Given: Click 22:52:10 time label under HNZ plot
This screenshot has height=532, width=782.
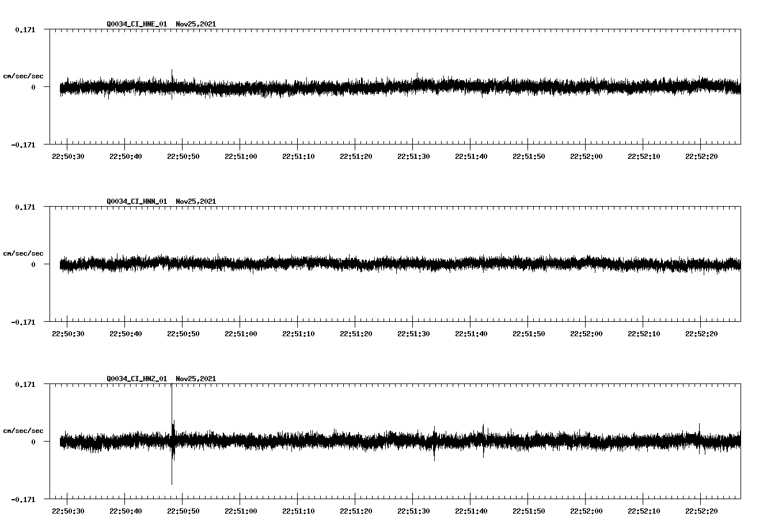Looking at the screenshot, I should tap(644, 511).
